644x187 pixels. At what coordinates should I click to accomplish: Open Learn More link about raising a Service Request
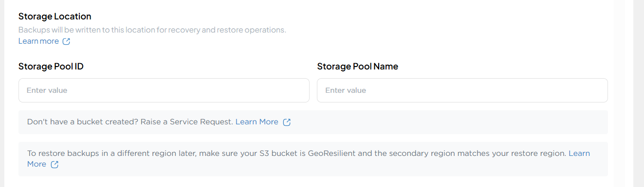257,122
